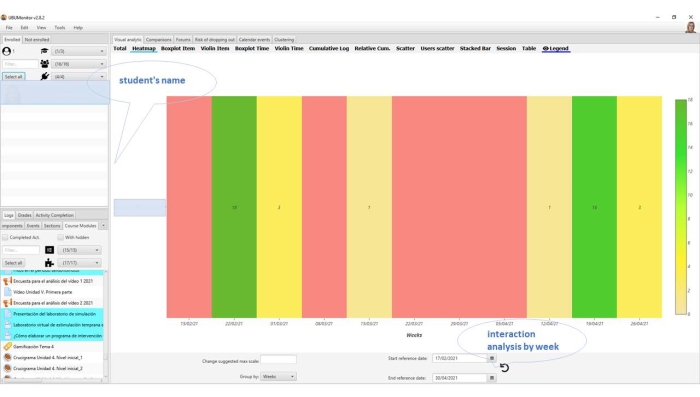Open the (17/17) module types dropdown

pyautogui.click(x=79, y=263)
